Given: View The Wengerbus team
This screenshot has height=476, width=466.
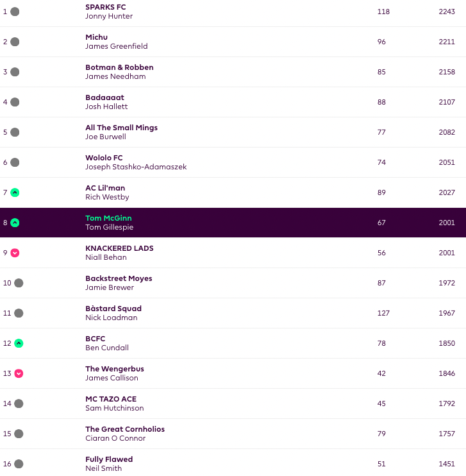Looking at the screenshot, I should pyautogui.click(x=115, y=369).
